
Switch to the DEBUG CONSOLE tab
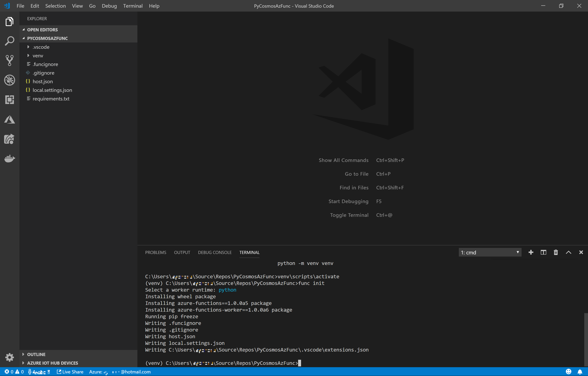point(214,252)
